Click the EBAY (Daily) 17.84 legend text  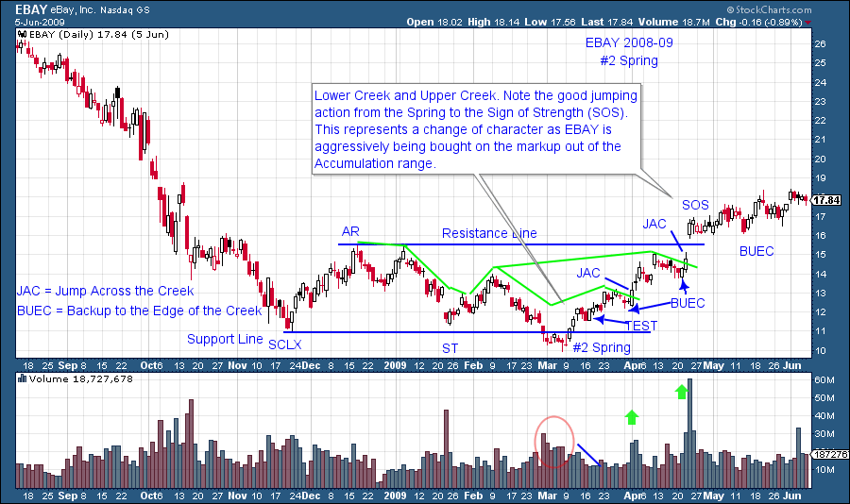[x=98, y=34]
